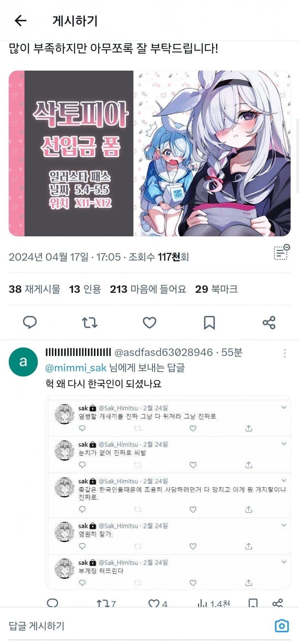
Task: View analytics of the reply showing 1.4천
Action: (214, 604)
